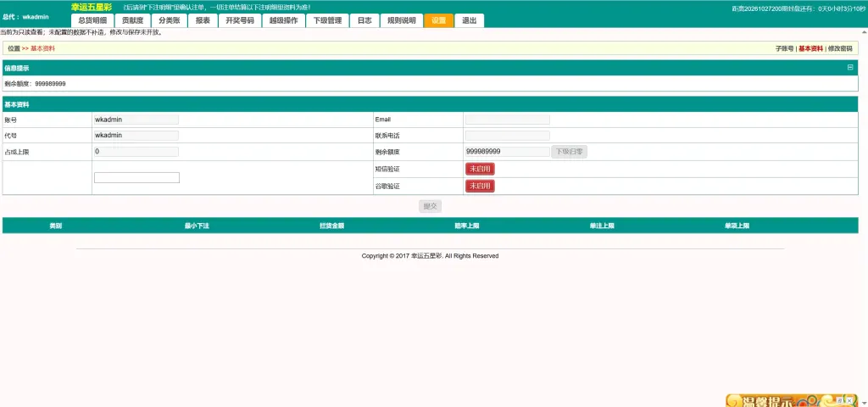Open the 修改密码 link
Image resolution: width=868 pixels, height=407 pixels.
tap(840, 48)
